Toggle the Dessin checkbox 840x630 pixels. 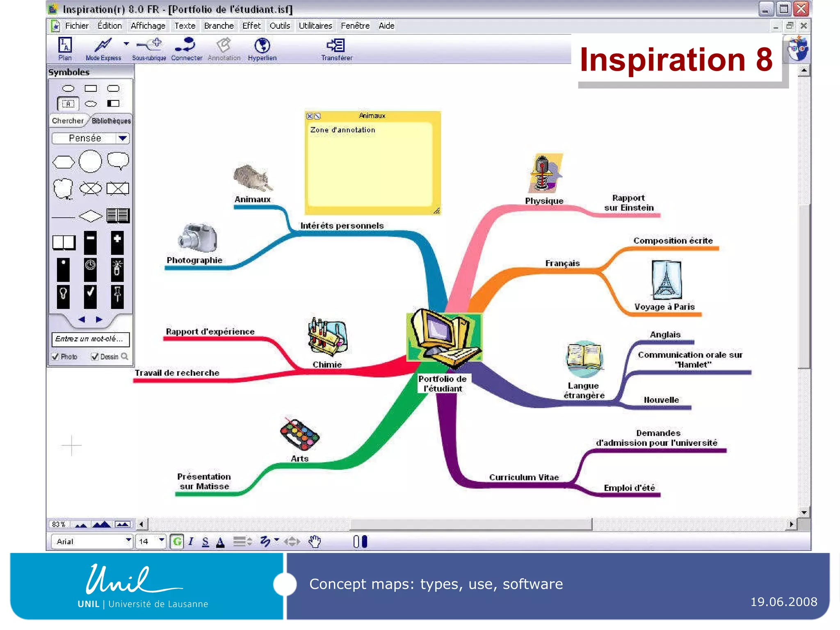tap(95, 356)
